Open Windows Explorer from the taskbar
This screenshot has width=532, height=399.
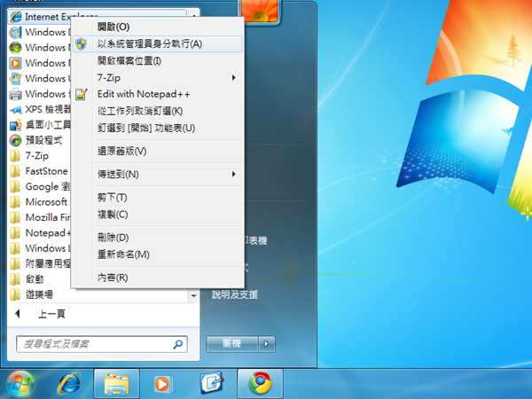coord(116,384)
